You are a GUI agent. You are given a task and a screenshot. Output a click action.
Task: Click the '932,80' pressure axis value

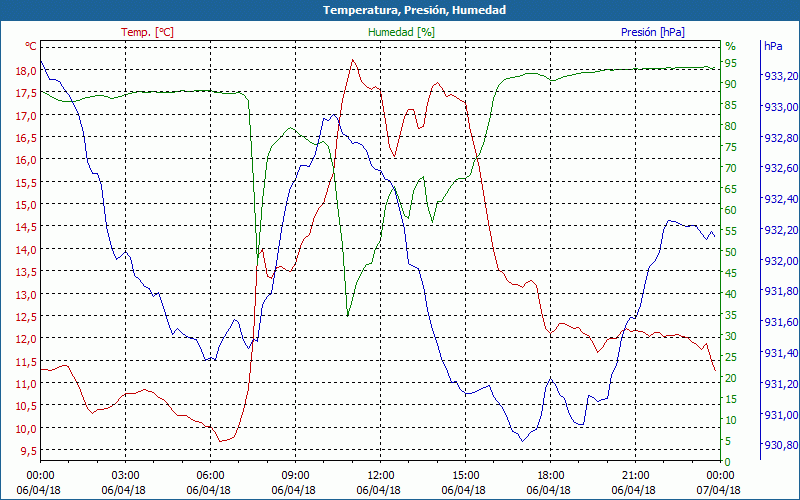pos(781,138)
